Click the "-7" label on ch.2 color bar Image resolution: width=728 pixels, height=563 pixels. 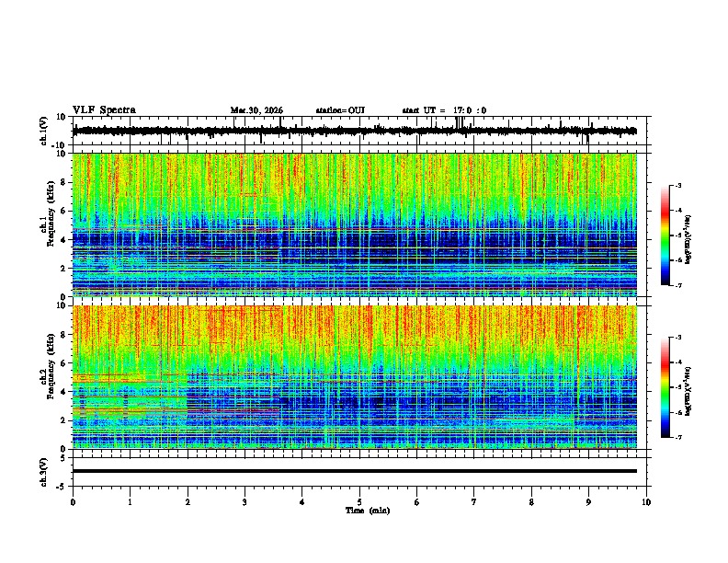pos(677,437)
